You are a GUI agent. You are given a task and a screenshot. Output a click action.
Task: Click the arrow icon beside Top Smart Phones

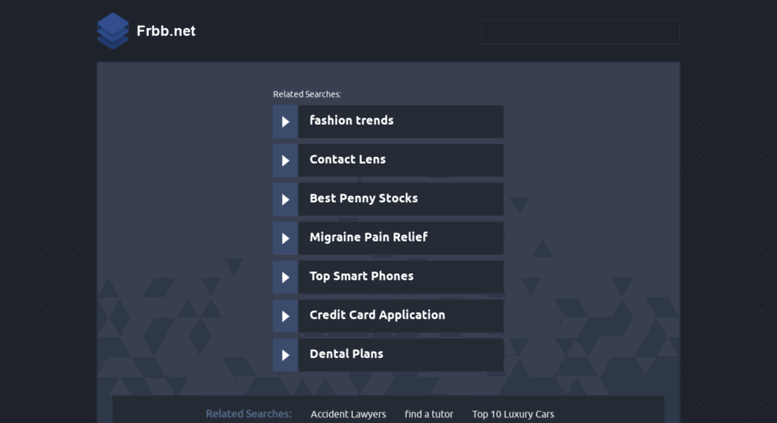(x=285, y=277)
